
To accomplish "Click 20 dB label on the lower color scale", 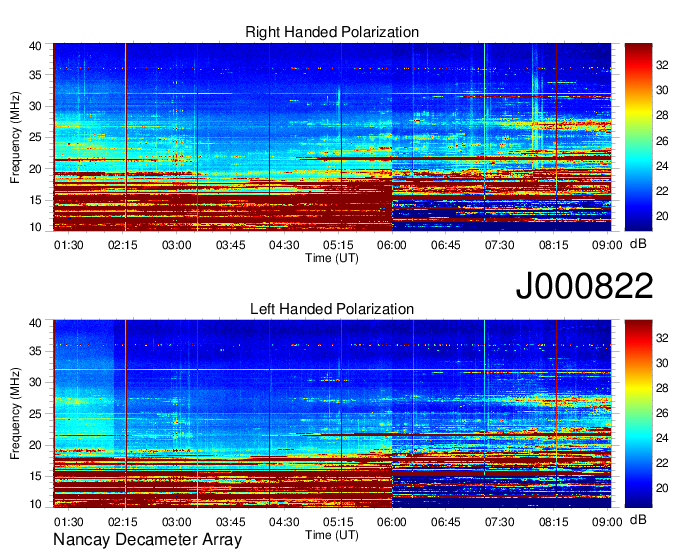I will click(662, 488).
